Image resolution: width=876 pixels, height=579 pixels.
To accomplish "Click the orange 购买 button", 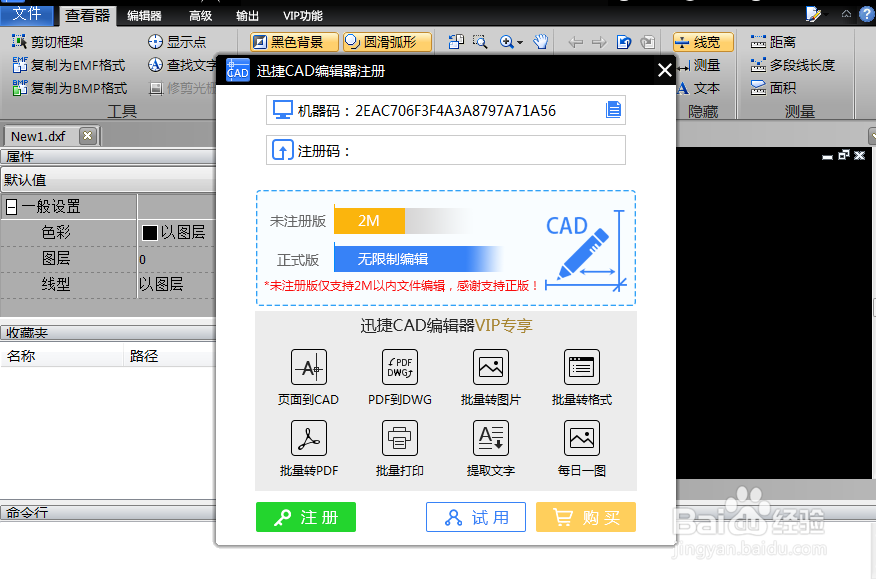I will pyautogui.click(x=585, y=517).
